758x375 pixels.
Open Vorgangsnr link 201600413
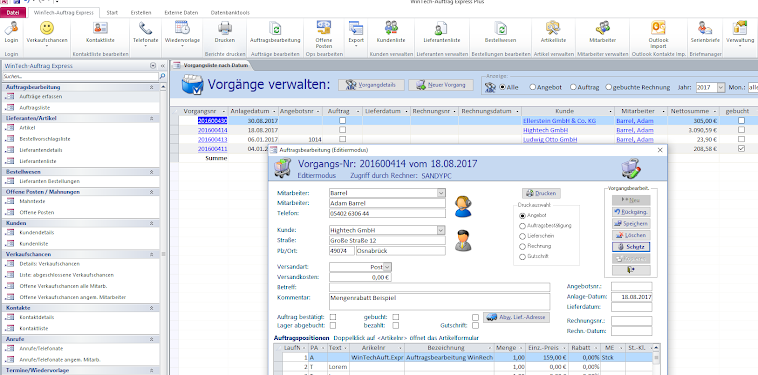point(212,140)
